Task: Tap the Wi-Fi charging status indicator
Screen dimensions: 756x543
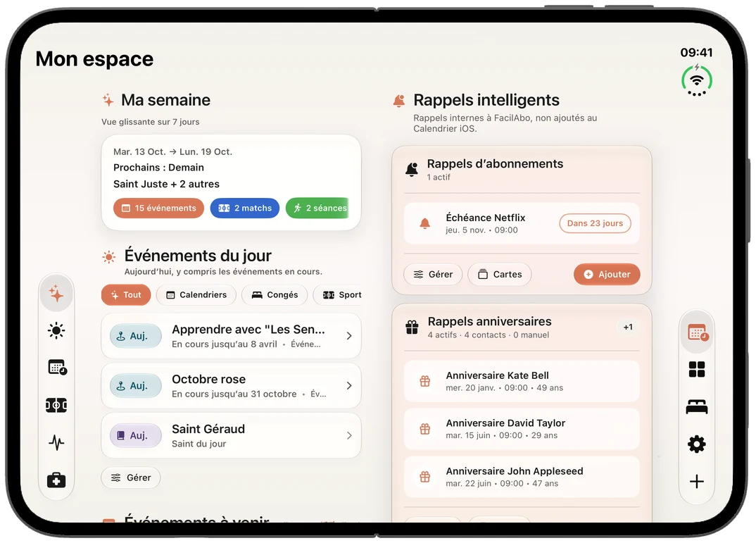Action: [697, 80]
